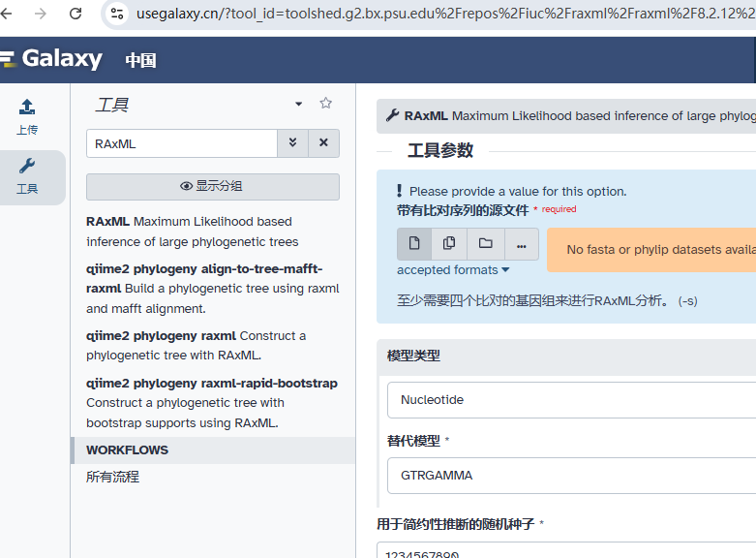
Task: Expand advanced search double chevron
Action: click(x=292, y=142)
